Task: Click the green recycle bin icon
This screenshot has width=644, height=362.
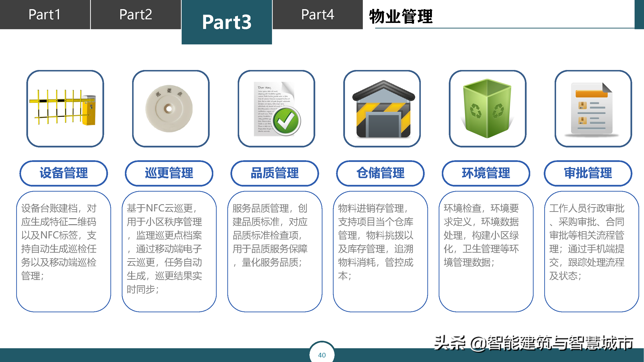Action: (x=487, y=108)
